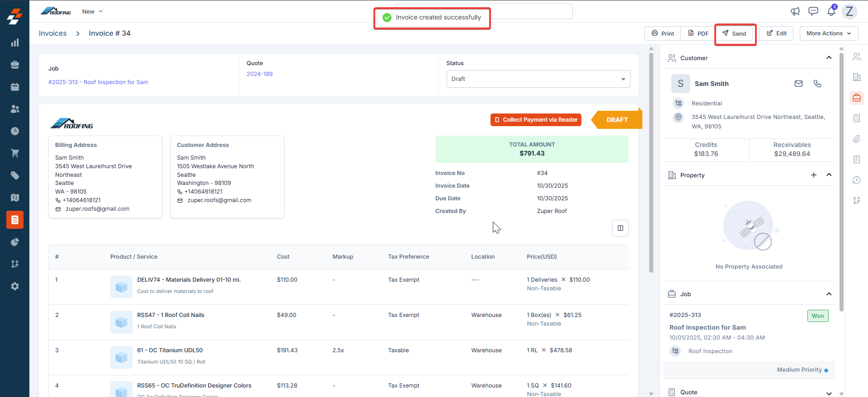This screenshot has height=397, width=868.
Task: Collapse the Customer section
Action: click(x=829, y=58)
